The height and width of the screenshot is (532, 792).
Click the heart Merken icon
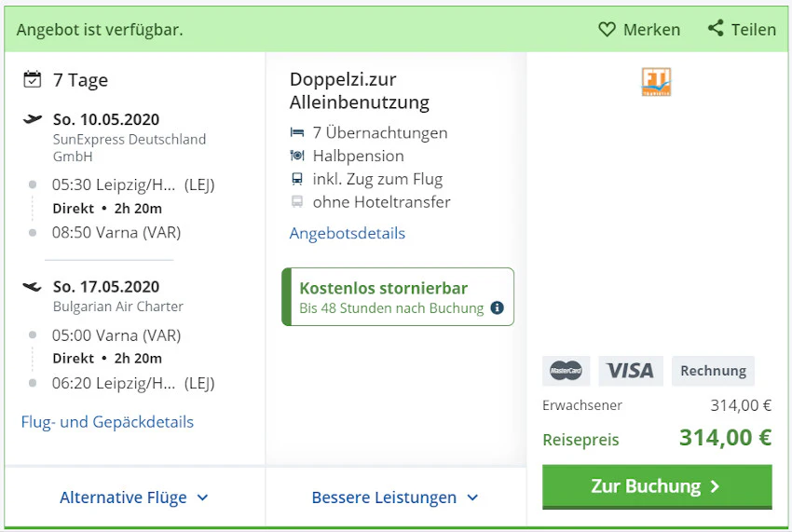(607, 30)
